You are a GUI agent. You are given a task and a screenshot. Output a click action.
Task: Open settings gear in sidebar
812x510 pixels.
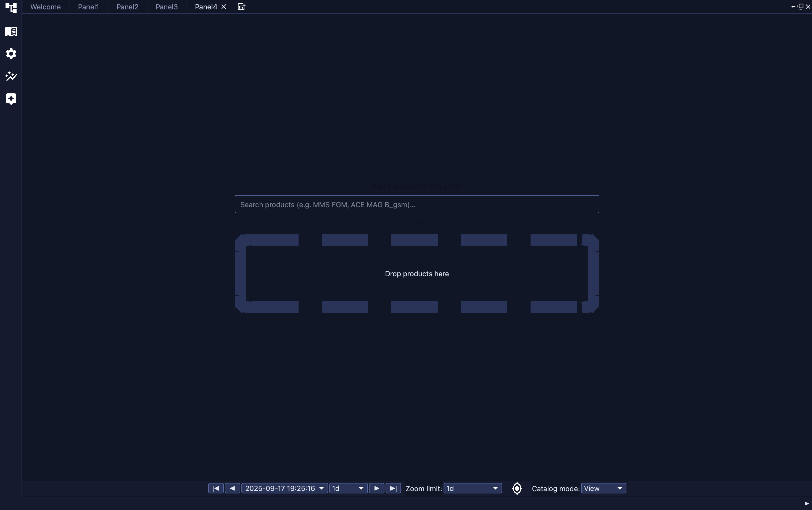(11, 54)
